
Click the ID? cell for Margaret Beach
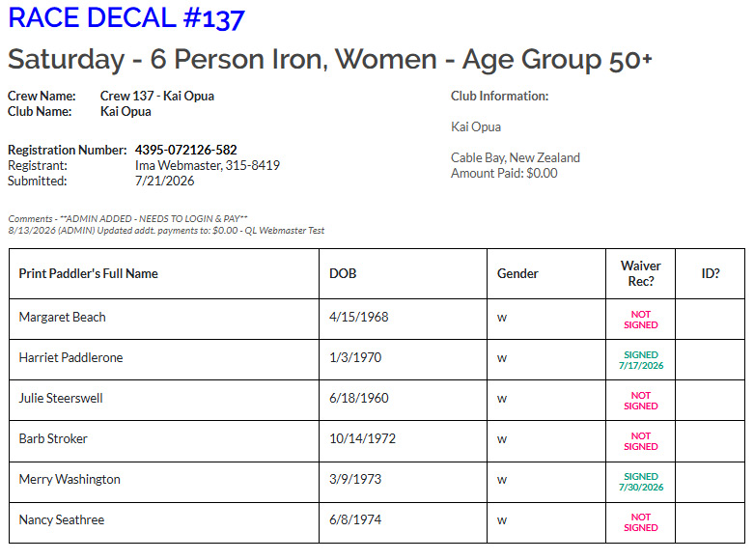pyautogui.click(x=711, y=319)
